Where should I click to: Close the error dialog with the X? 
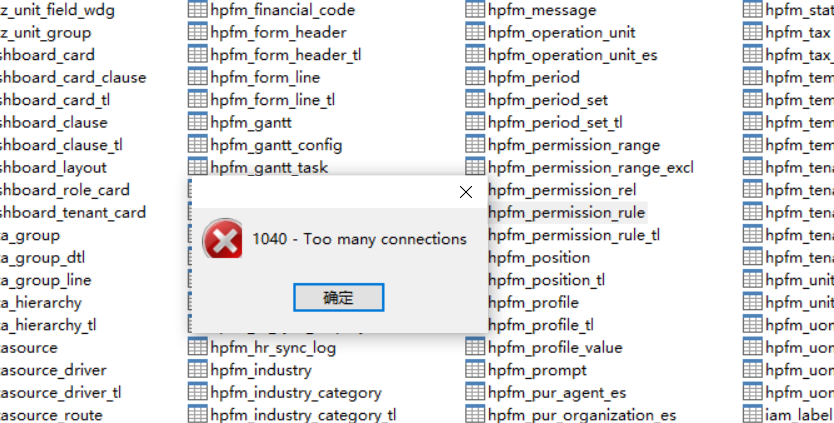coord(466,192)
